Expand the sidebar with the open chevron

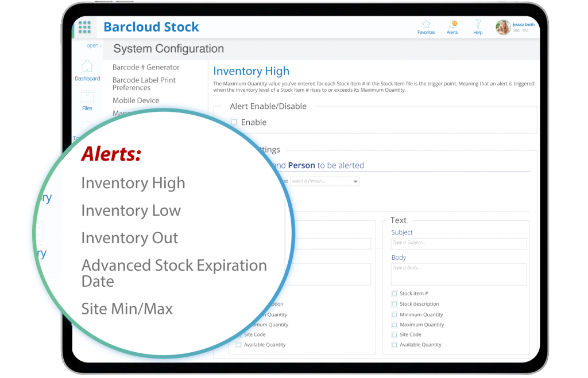94,46
